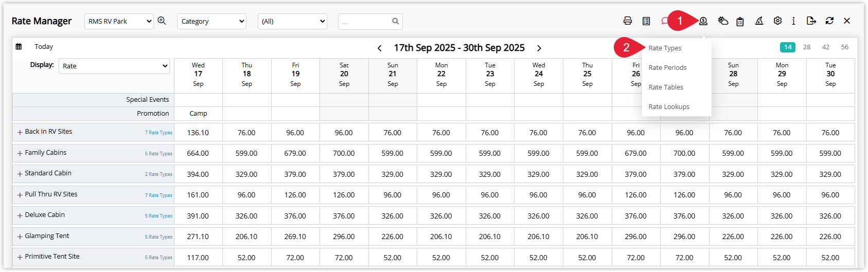Click the 269.10 Glamping Tent rate on Fri 19
The height and width of the screenshot is (272, 868).
[x=295, y=237]
